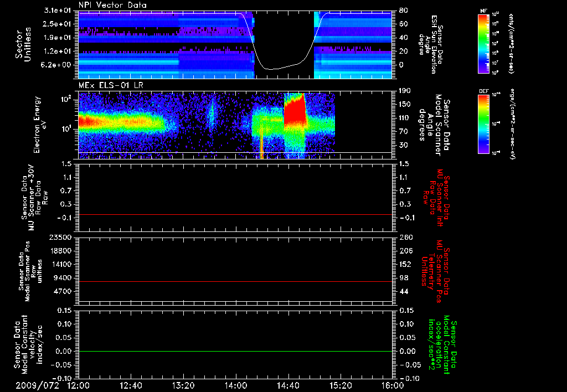This screenshot has height=392, width=567.
Task: Select the green "Model Constant acceleration" label
Action: coord(442,345)
